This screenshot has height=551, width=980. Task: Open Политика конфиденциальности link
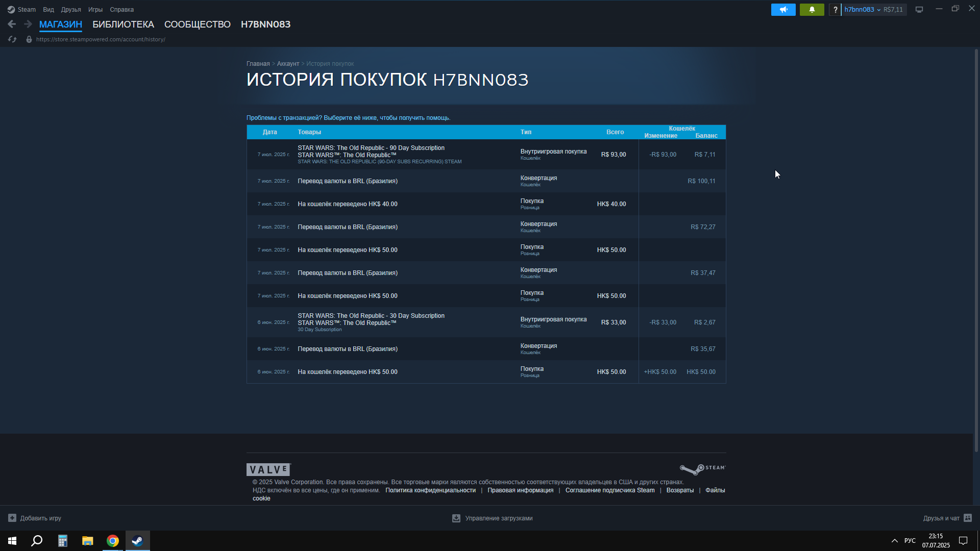(430, 490)
